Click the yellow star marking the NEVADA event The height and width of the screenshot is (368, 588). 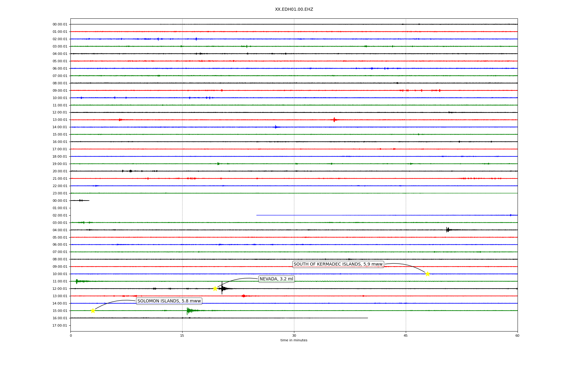pyautogui.click(x=215, y=289)
